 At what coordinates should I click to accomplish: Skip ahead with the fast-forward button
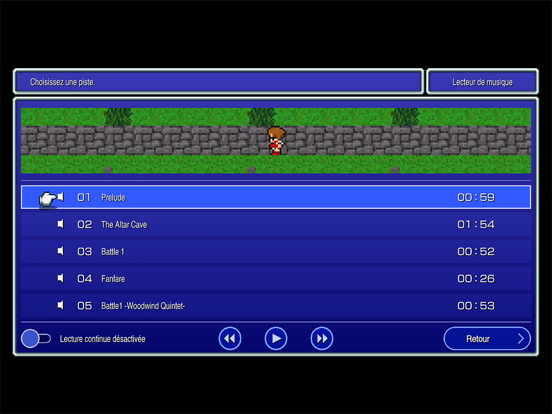coord(322,339)
